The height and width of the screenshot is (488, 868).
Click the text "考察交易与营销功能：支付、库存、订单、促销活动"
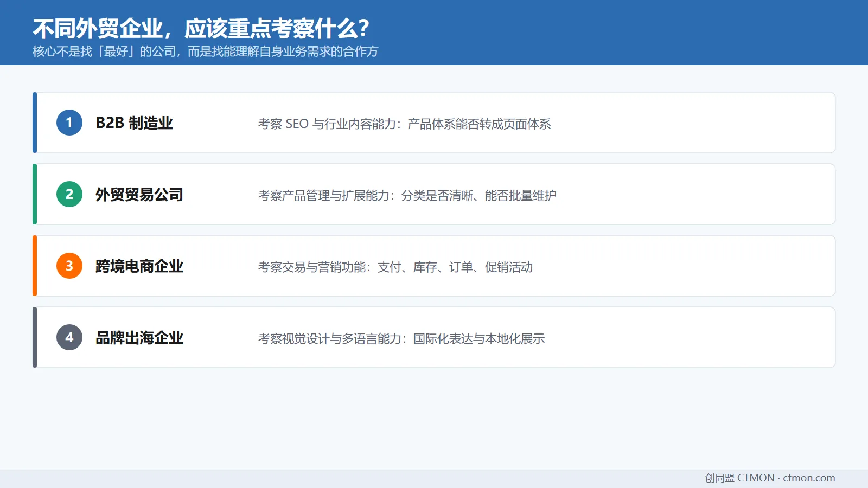(x=395, y=267)
